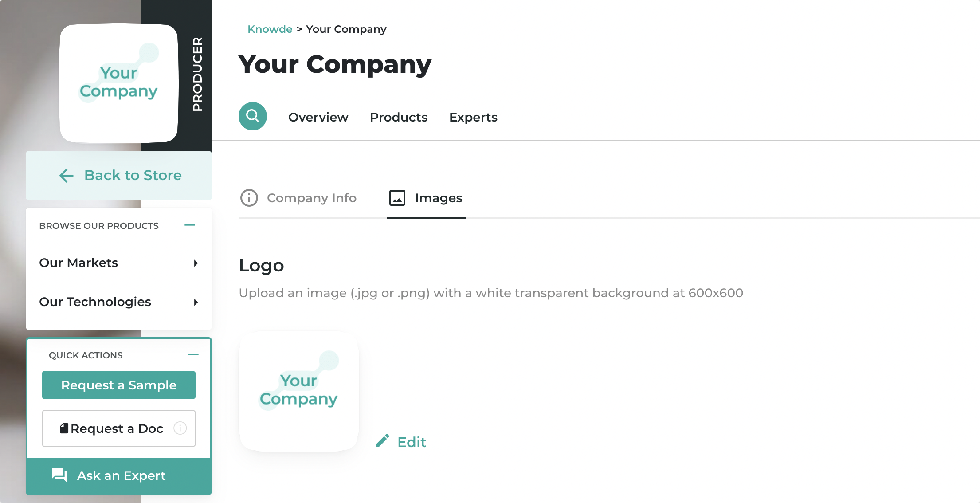
Task: Click the info icon on Request a Doc
Action: (180, 428)
